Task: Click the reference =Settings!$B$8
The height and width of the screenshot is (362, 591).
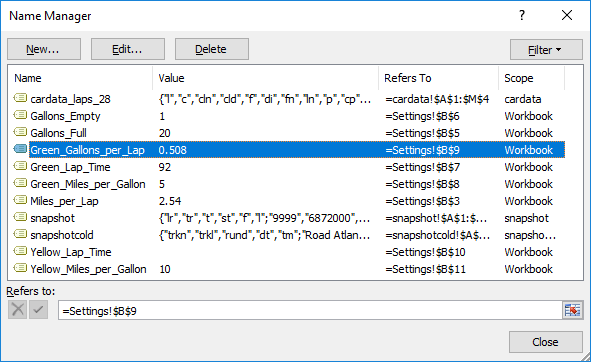Action: click(x=422, y=184)
